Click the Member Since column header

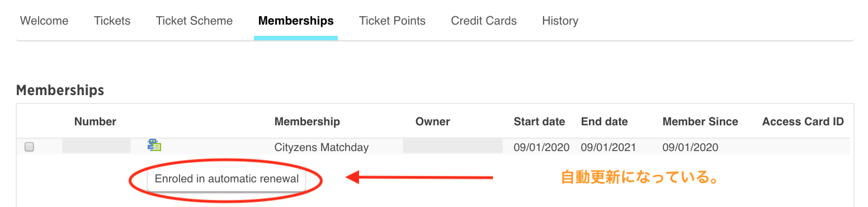pyautogui.click(x=700, y=121)
